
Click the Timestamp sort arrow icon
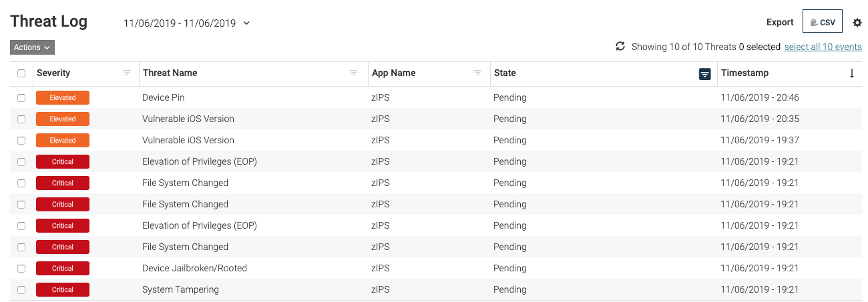[x=852, y=73]
